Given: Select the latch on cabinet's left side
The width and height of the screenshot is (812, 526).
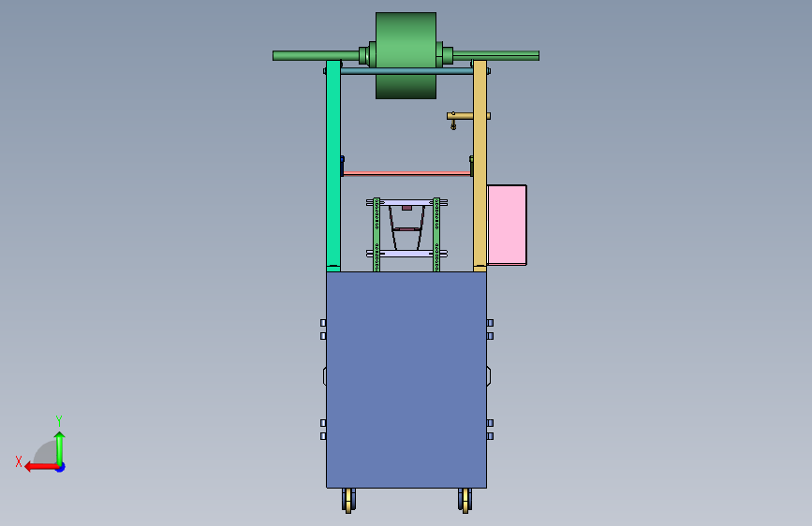Looking at the screenshot, I should [325, 376].
